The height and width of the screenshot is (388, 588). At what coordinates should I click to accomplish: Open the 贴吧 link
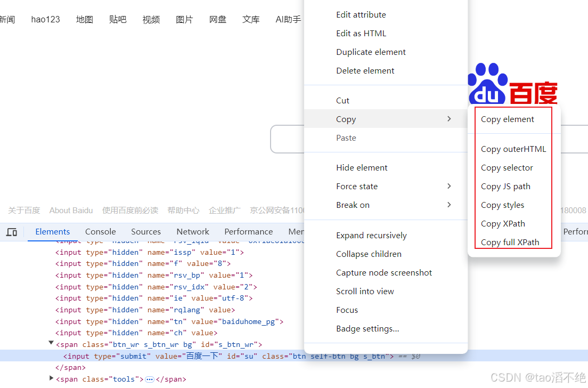click(118, 19)
